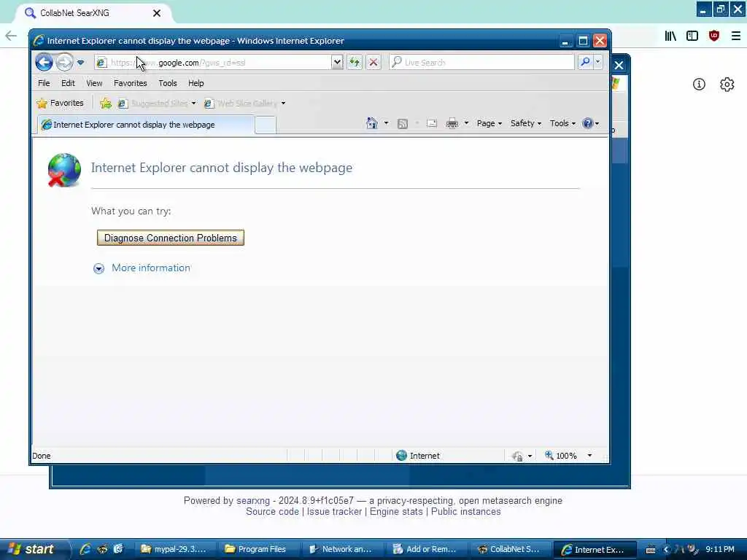Click the Read Mail icon

coord(432,124)
